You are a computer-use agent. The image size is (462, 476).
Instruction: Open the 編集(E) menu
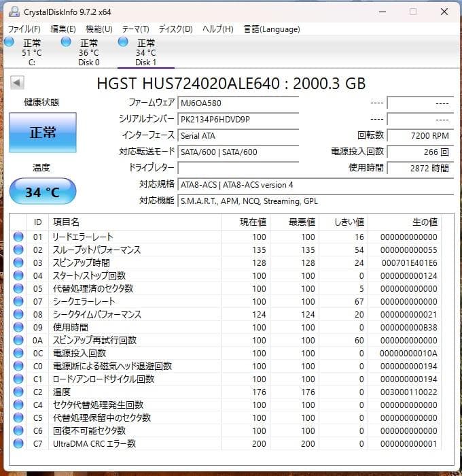point(63,29)
